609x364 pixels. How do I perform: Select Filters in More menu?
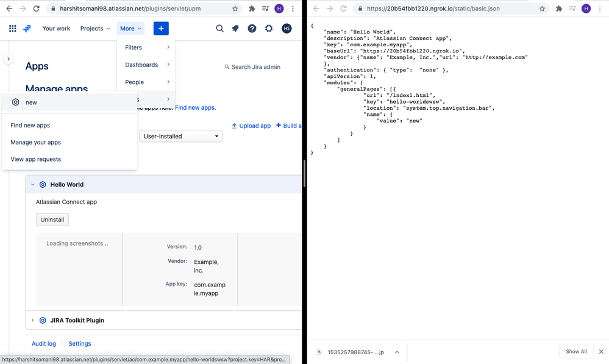(146, 48)
